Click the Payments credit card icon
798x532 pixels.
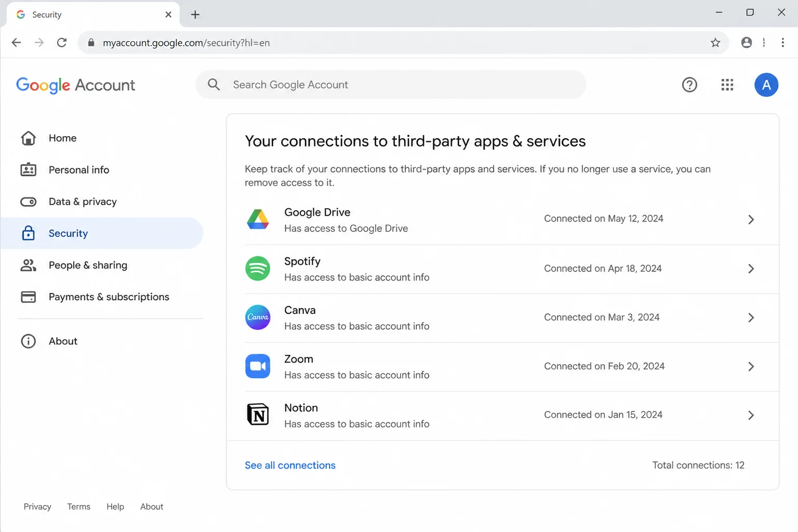click(x=28, y=297)
